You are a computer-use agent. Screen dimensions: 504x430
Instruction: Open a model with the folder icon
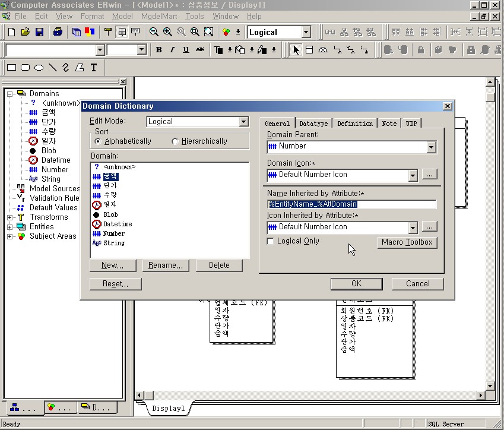(x=26, y=32)
